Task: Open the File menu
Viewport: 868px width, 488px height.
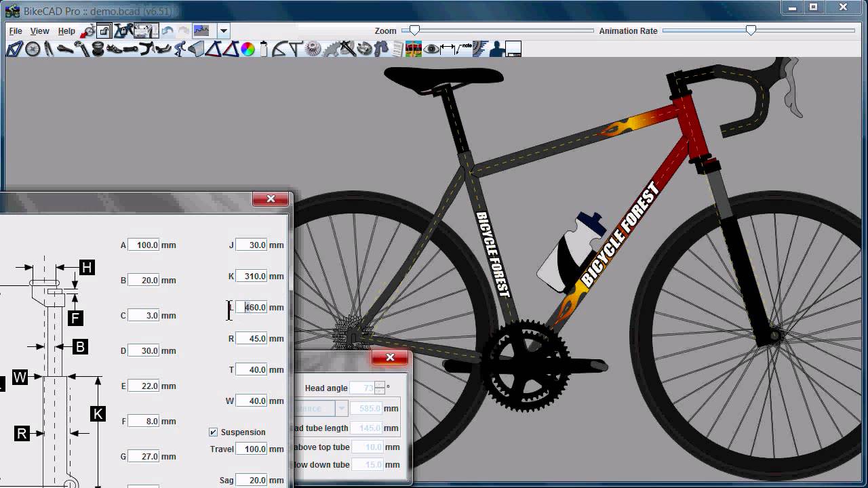Action: click(16, 31)
